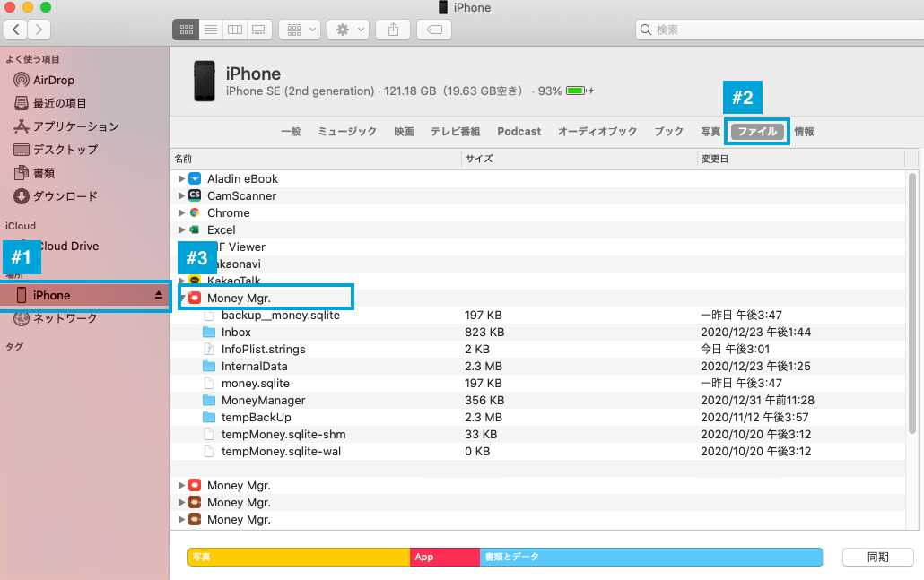The height and width of the screenshot is (580, 924).
Task: Click the blue 書類とデータ storage segment
Action: coord(650,557)
